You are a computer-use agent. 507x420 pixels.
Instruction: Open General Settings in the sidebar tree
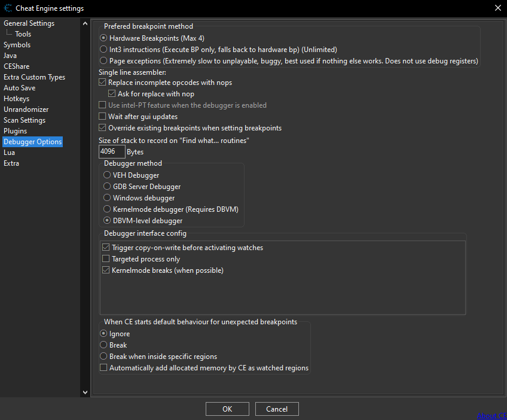pos(29,23)
